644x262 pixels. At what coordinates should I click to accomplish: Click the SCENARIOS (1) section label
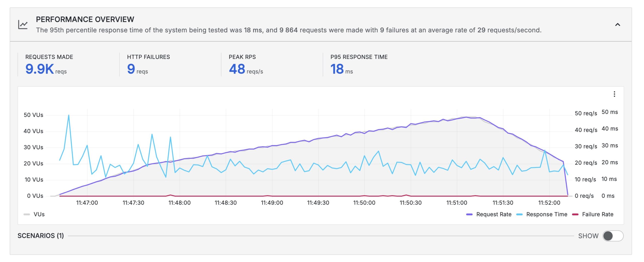pyautogui.click(x=41, y=236)
